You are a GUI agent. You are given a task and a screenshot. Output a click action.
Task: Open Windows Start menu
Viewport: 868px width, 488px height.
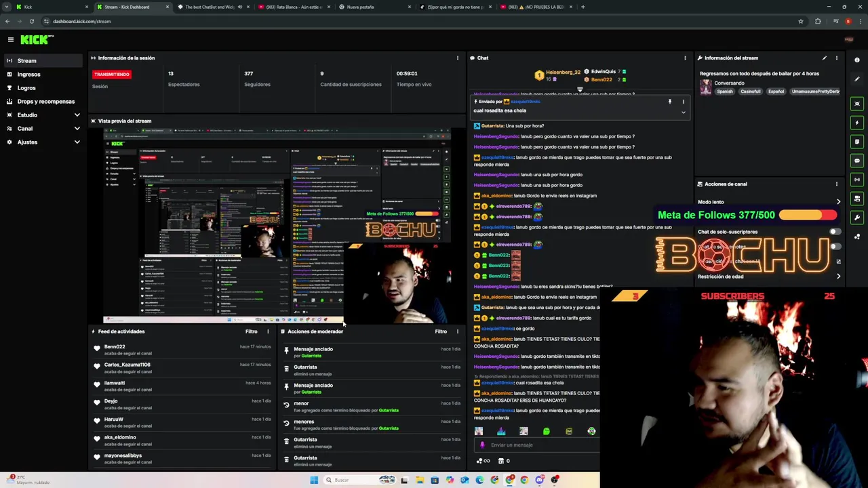click(x=313, y=480)
